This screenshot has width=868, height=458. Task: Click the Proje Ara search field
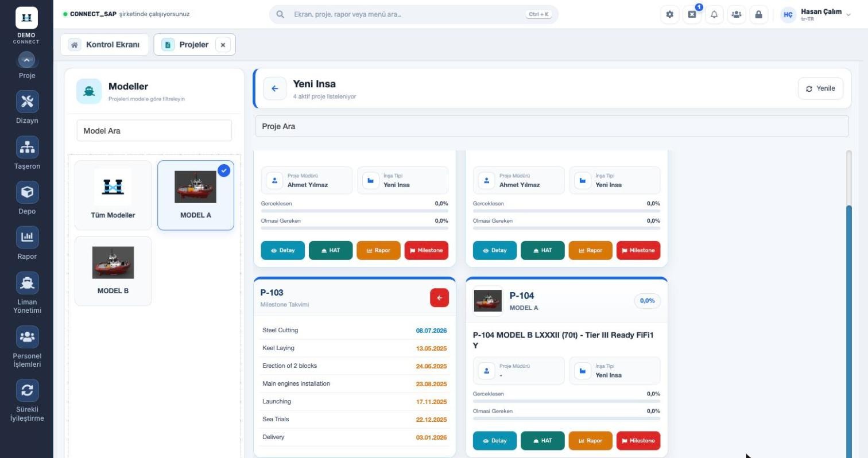point(552,126)
